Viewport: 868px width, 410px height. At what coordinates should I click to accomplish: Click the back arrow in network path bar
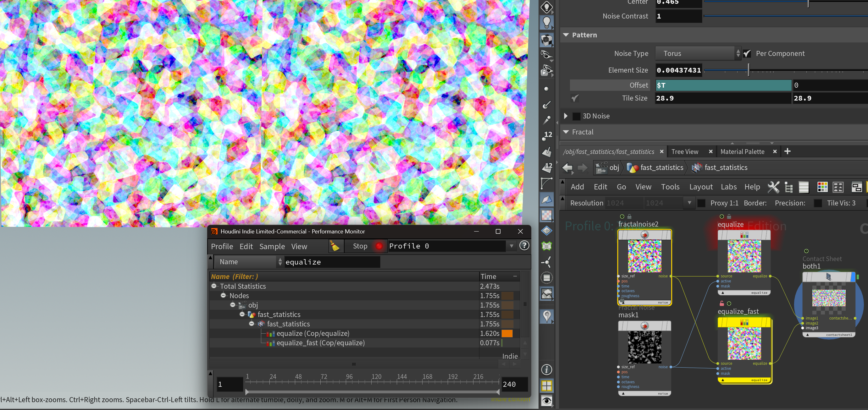[x=568, y=168]
